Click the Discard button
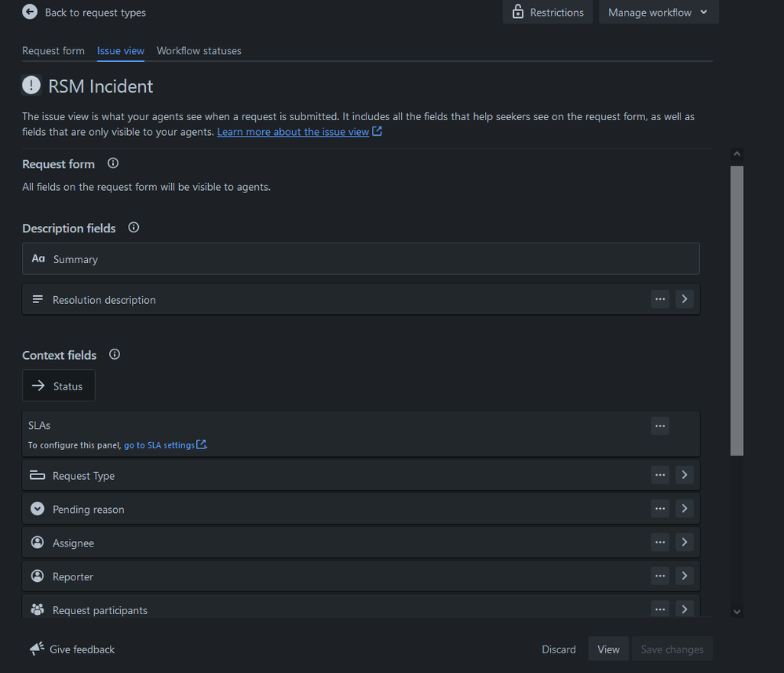784x673 pixels. (559, 649)
